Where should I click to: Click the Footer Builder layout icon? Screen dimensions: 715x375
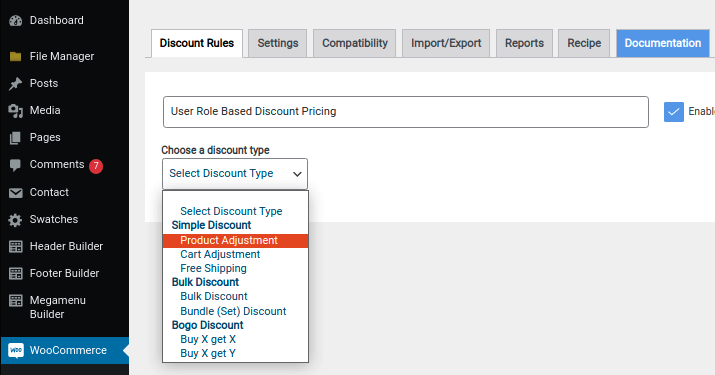tap(16, 273)
